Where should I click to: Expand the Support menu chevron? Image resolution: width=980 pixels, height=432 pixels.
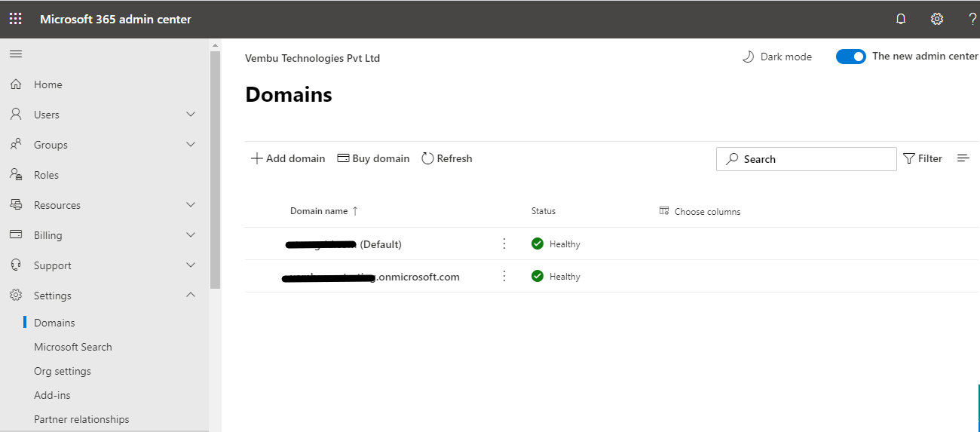click(x=191, y=265)
